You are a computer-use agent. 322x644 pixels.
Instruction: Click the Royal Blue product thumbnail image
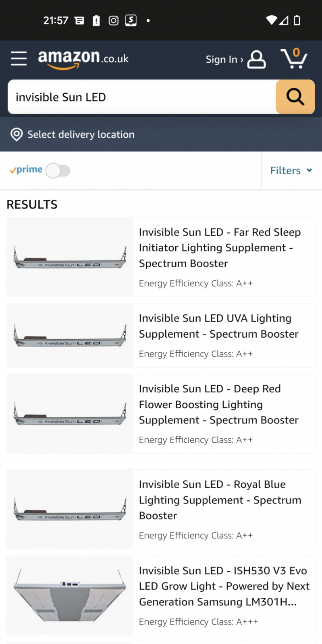coord(70,509)
